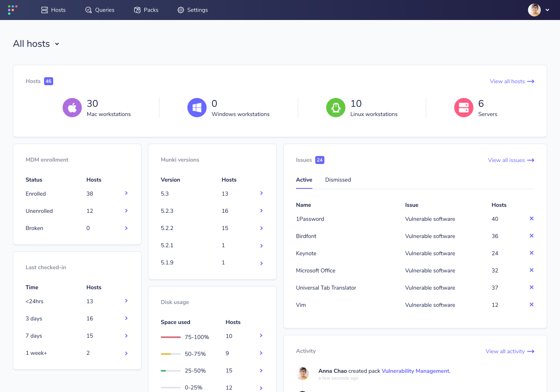
Task: Click the Queries magnifying glass icon
Action: tap(88, 10)
